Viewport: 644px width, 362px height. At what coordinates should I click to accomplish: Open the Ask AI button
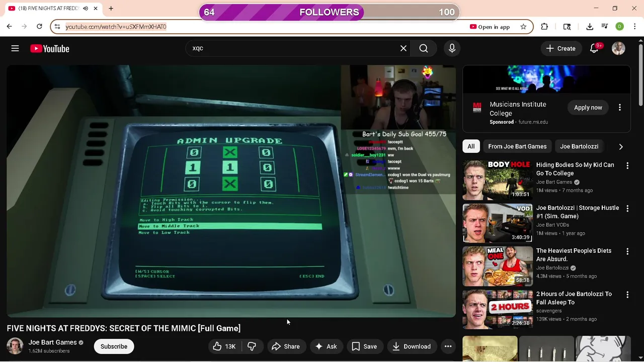[x=326, y=346]
